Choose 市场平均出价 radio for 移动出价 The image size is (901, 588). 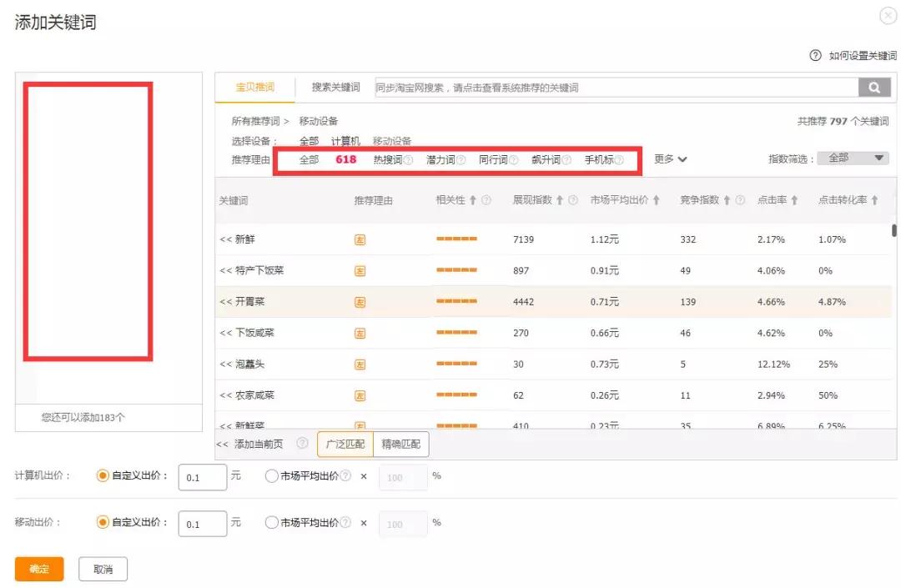coord(271,523)
